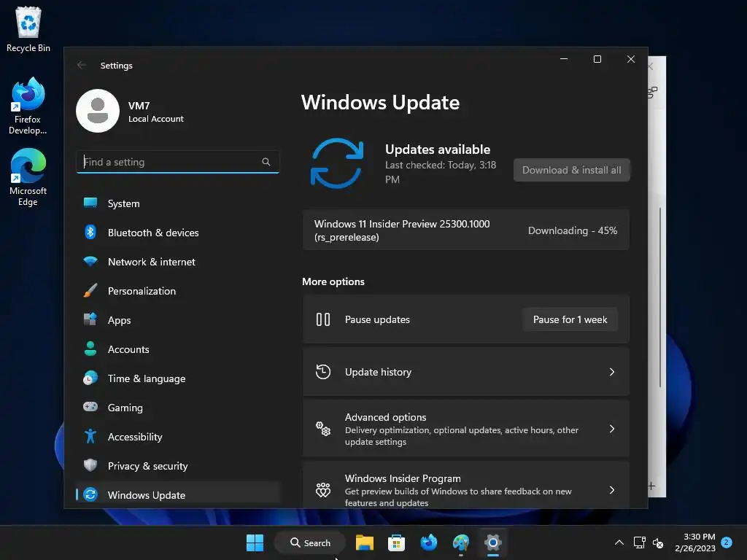
Task: Click Updates available heading
Action: click(438, 149)
